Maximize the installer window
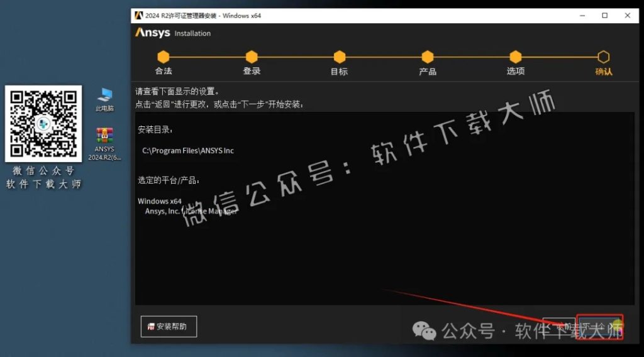The height and width of the screenshot is (357, 644). pos(604,16)
